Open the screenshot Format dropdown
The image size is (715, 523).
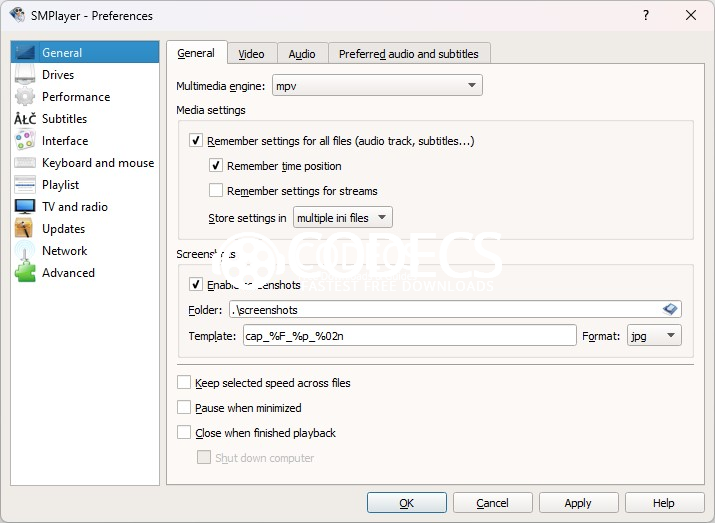click(x=654, y=336)
